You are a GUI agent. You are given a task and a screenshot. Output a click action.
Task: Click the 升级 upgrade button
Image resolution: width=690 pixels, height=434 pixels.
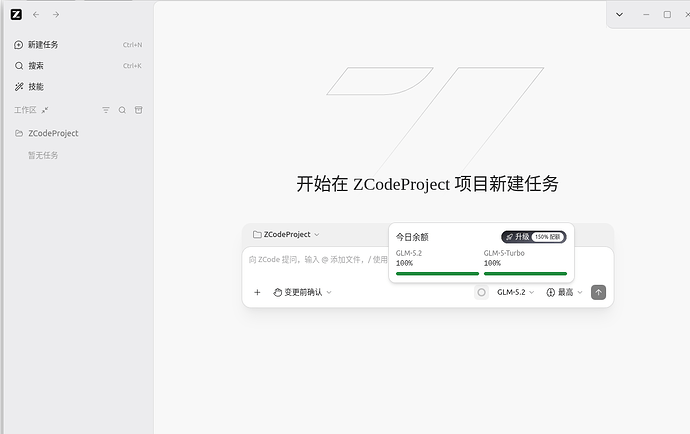[534, 237]
